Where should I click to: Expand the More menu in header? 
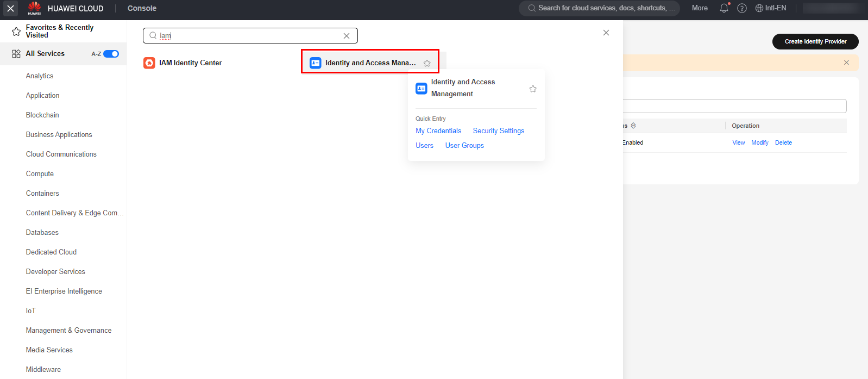click(700, 8)
